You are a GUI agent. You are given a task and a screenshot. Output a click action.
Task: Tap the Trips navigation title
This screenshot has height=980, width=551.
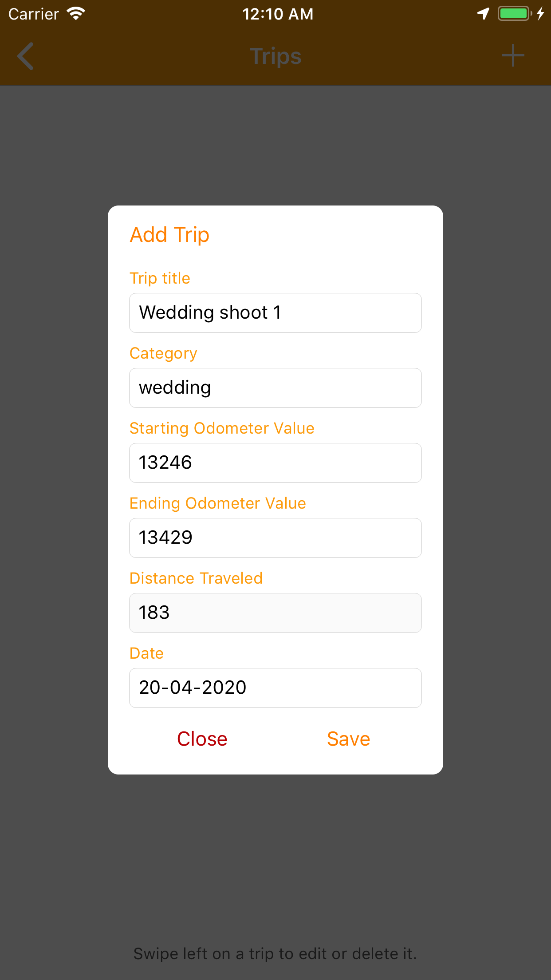point(275,56)
